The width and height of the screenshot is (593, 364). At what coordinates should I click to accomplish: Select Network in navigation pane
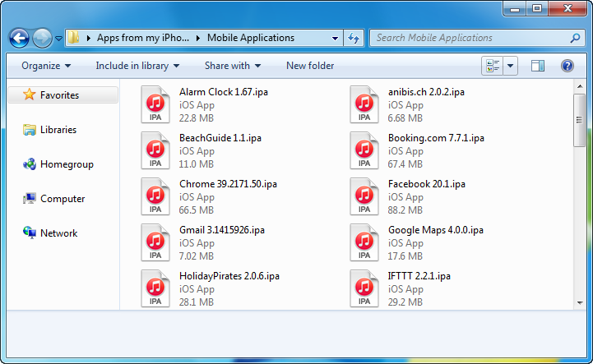(x=58, y=233)
